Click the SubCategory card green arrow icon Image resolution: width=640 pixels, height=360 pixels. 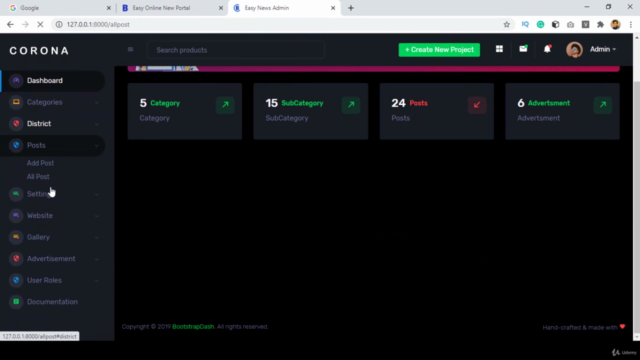[x=351, y=104]
